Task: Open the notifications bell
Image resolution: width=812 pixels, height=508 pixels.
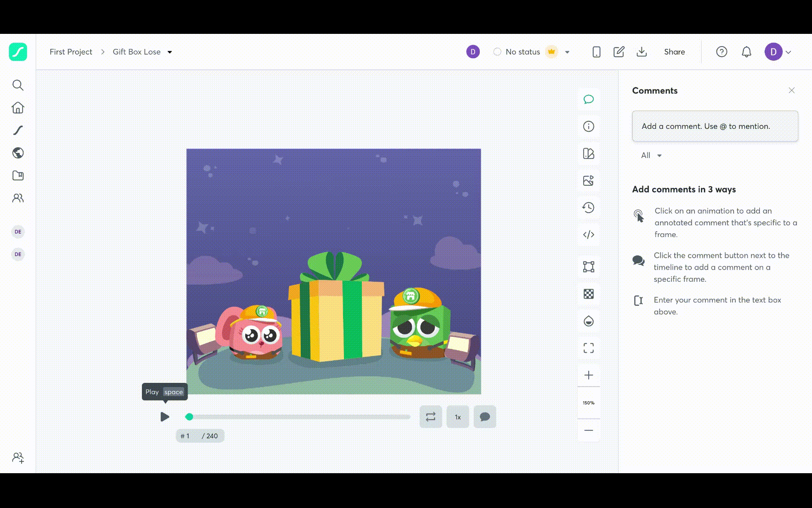Action: click(x=746, y=52)
